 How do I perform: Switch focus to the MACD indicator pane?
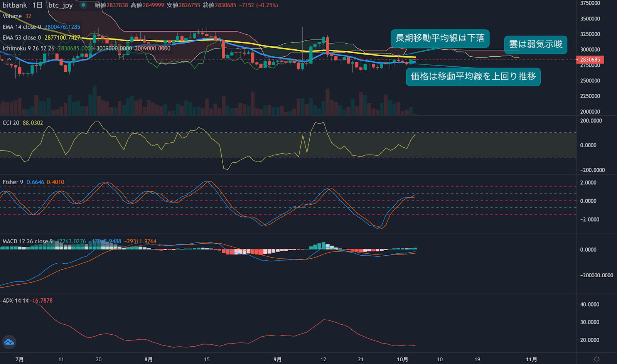270,270
